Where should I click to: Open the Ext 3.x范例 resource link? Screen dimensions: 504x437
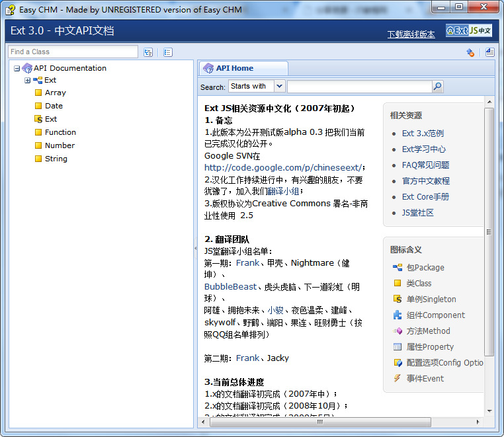tap(423, 133)
